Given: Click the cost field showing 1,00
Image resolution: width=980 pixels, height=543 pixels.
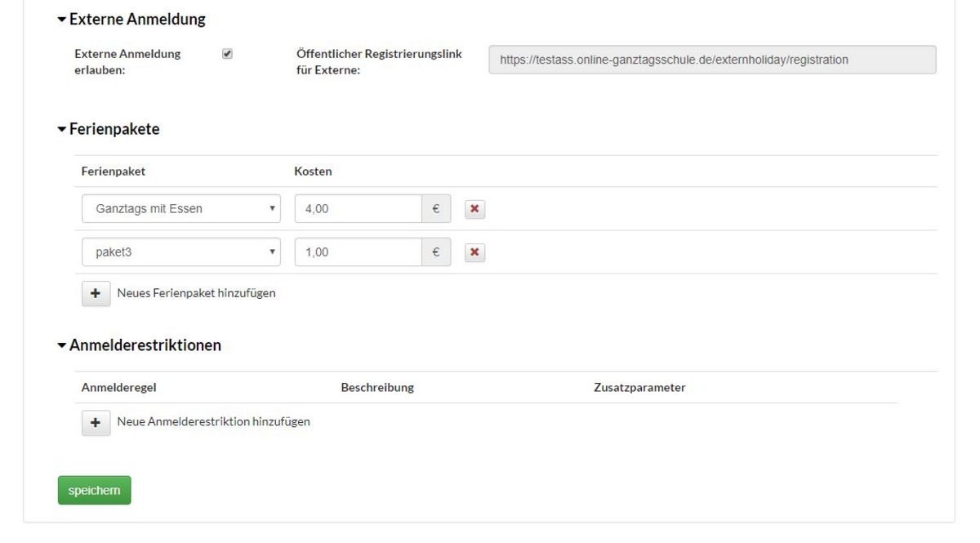Looking at the screenshot, I should click(x=358, y=253).
